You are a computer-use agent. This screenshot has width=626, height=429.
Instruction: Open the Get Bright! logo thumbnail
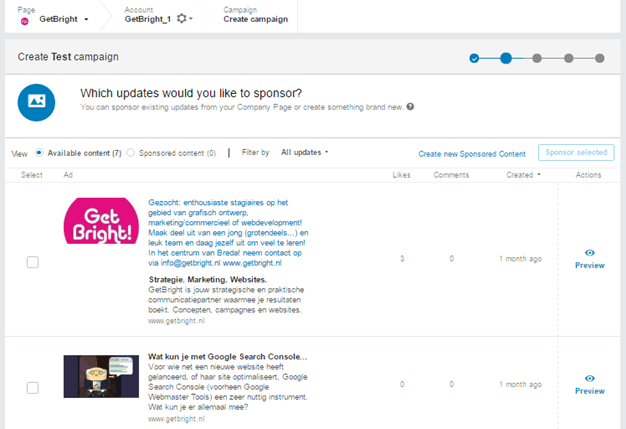click(x=101, y=221)
